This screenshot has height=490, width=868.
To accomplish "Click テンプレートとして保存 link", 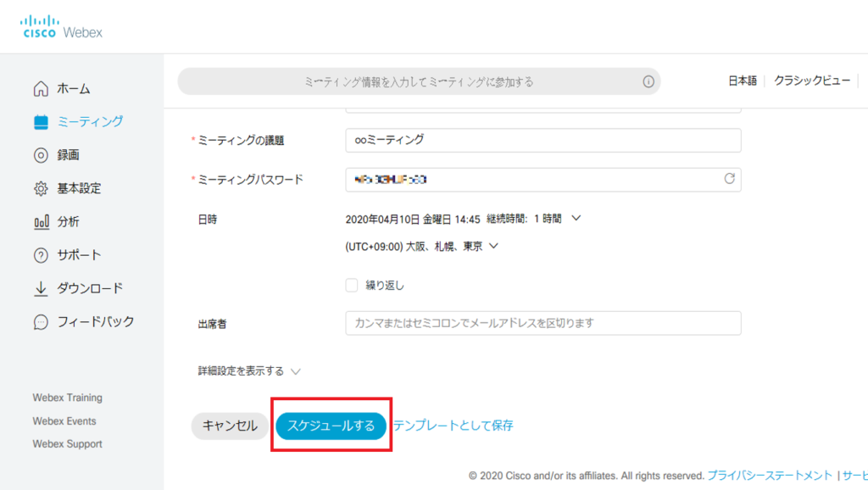I will (x=453, y=426).
